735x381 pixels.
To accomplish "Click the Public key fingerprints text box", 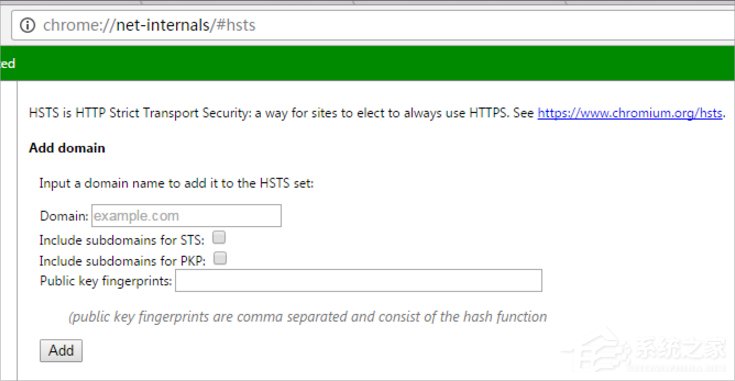I will pos(359,280).
